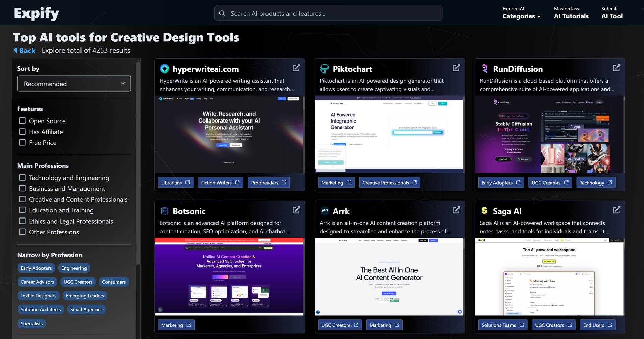
Task: Open End Users tag on Saga AI
Action: pyautogui.click(x=598, y=325)
